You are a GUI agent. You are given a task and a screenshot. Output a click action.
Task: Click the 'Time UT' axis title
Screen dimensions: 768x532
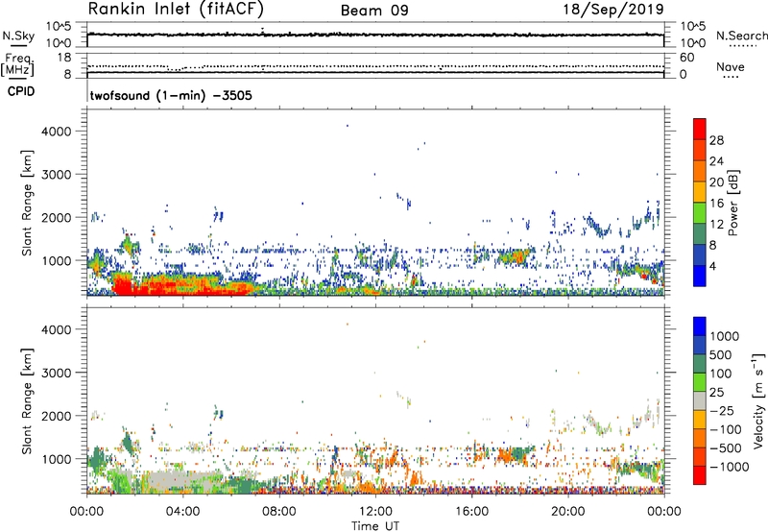[375, 526]
